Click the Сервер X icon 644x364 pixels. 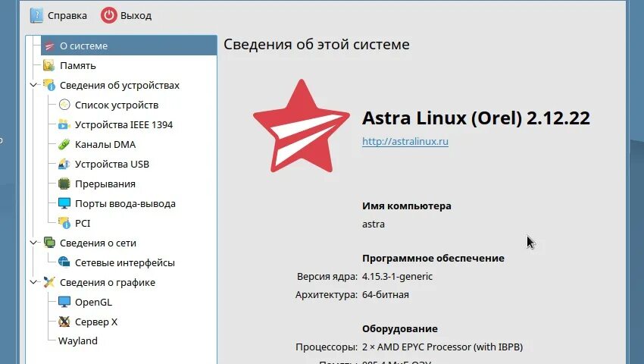pyautogui.click(x=64, y=322)
